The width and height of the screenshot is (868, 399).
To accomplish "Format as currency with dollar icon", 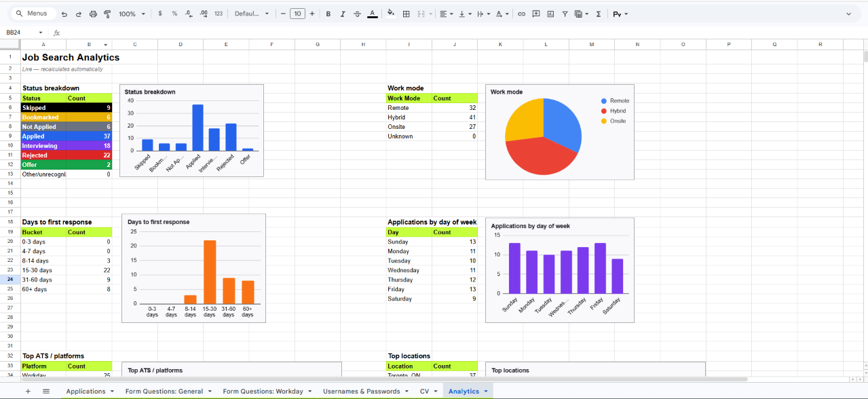I will tap(159, 14).
